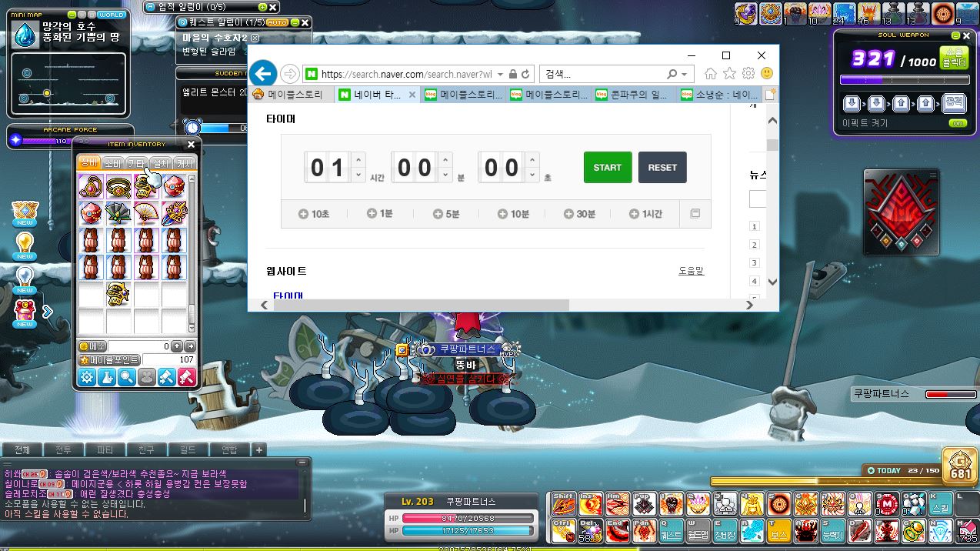Viewport: 980px width, 551px height.
Task: Collapse the mini map panel
Action: [72, 15]
